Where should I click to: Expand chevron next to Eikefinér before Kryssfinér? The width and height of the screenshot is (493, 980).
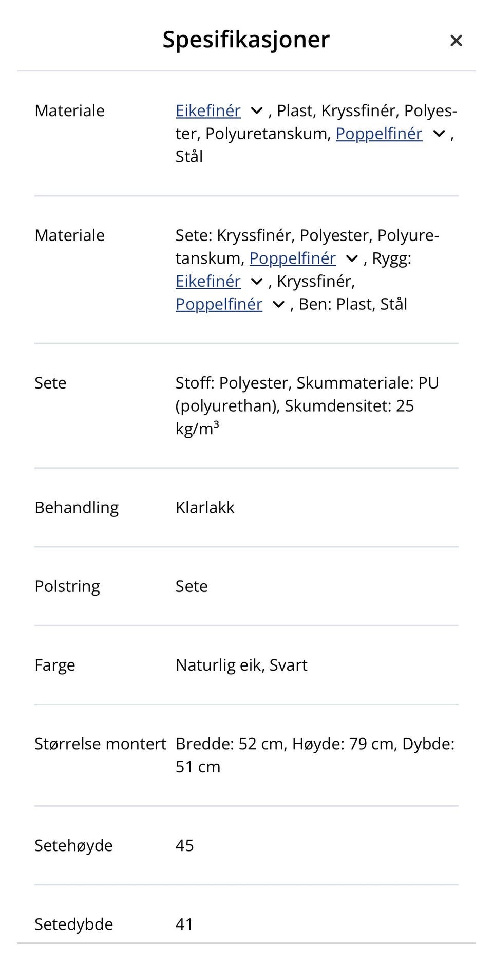pos(257,282)
